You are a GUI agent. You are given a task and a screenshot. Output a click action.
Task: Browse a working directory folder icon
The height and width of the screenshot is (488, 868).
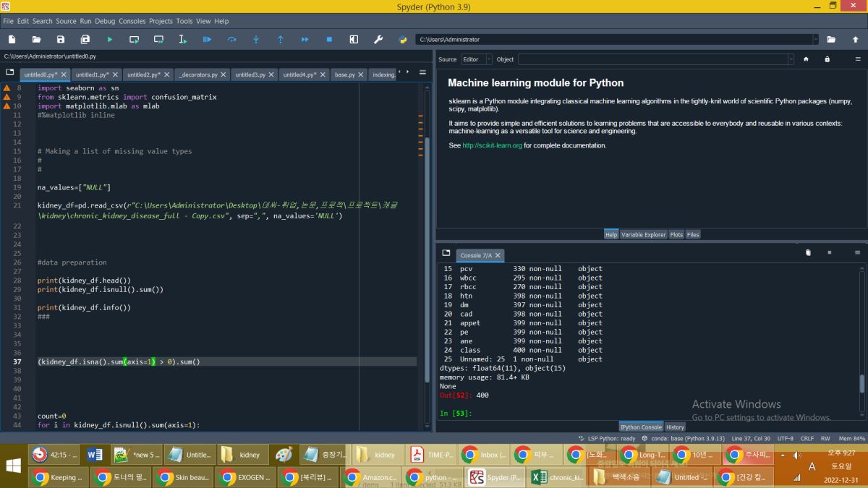(x=831, y=39)
